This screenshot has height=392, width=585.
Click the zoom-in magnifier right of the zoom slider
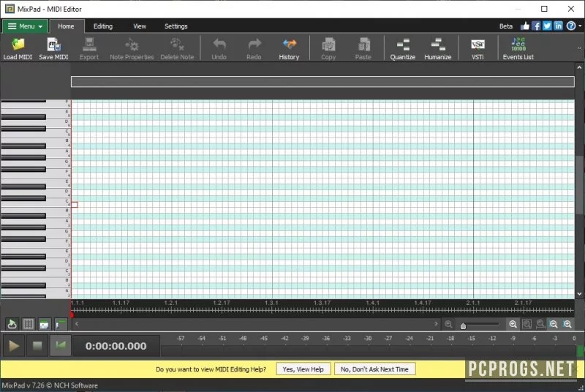[513, 324]
